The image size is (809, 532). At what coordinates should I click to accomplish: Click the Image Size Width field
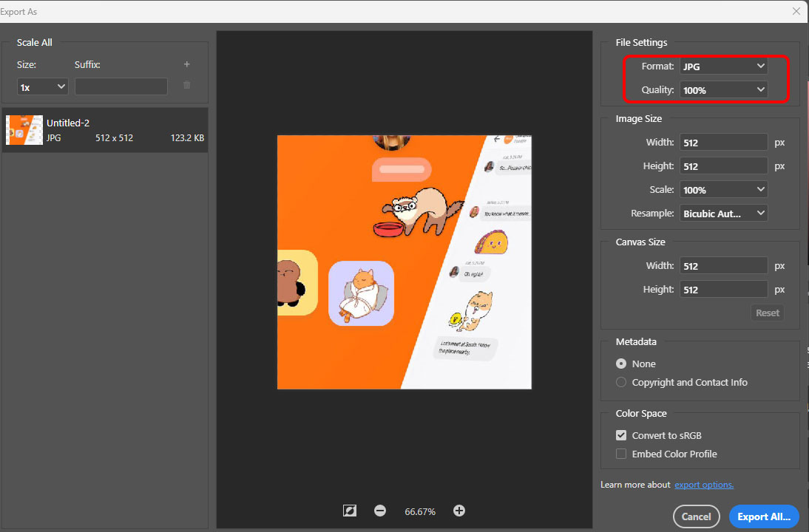(x=723, y=143)
